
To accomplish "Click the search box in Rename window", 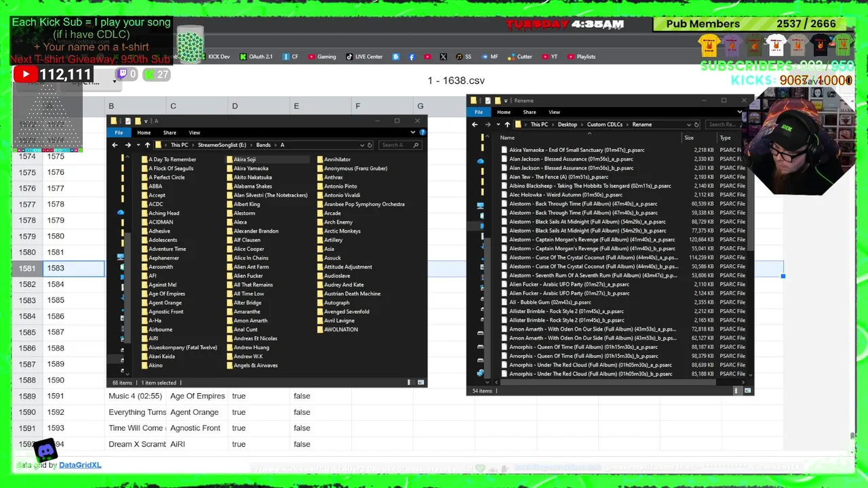I will pos(724,125).
